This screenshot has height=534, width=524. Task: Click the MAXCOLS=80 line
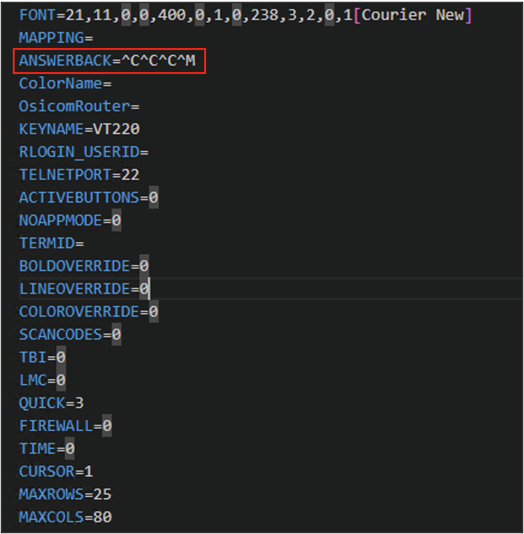pos(65,517)
